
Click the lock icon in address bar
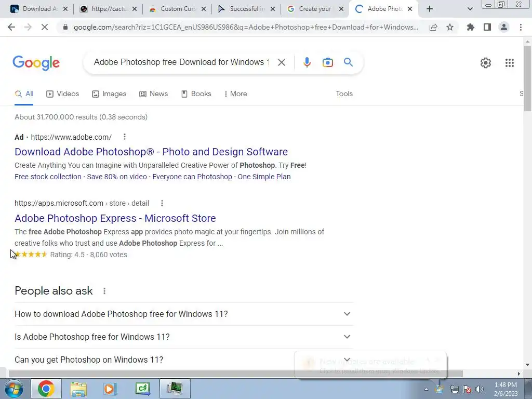65,27
